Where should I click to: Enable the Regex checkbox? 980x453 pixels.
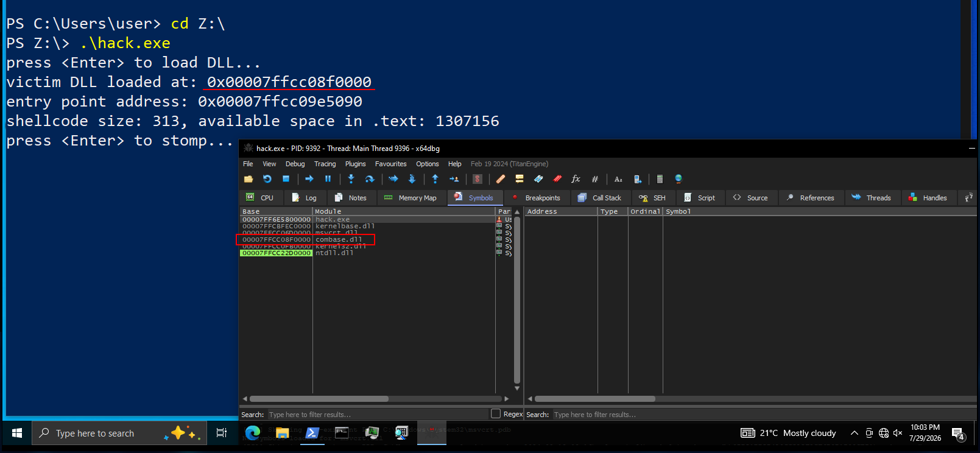click(496, 414)
